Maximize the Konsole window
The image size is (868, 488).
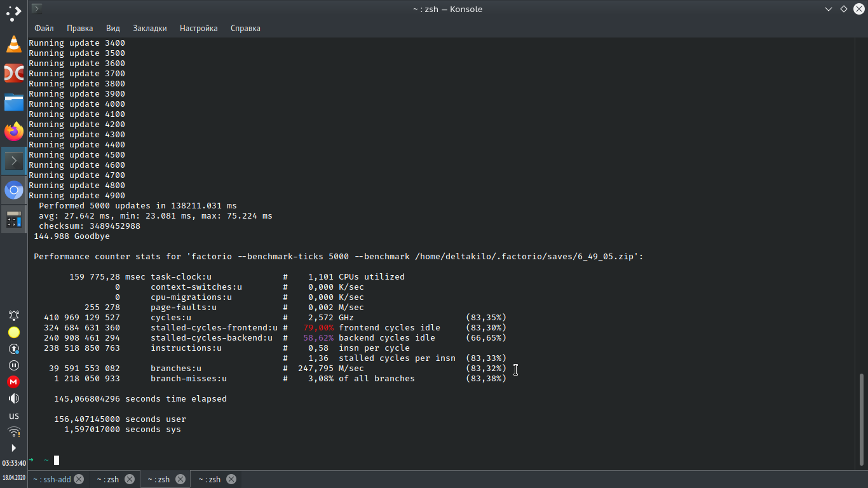(844, 9)
